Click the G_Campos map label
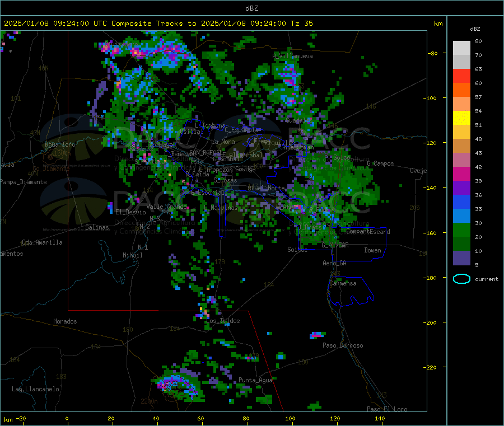The image size is (504, 426). (x=381, y=163)
